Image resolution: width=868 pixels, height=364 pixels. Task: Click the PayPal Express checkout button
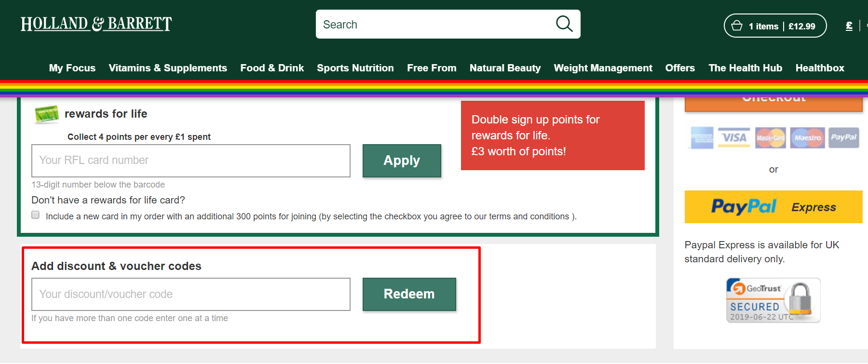pos(773,207)
